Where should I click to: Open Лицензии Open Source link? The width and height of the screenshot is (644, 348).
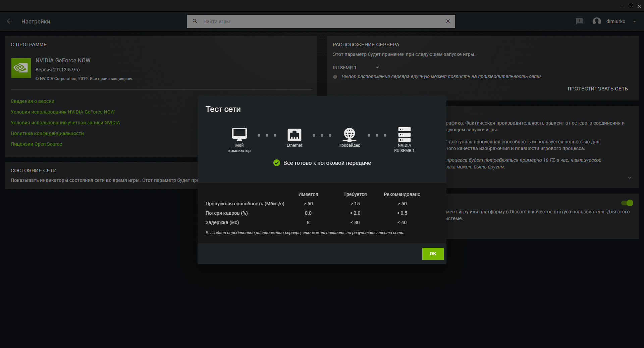36,144
